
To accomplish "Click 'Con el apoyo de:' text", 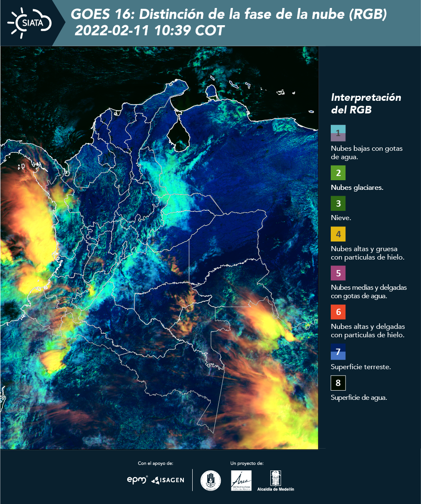I will click(155, 463).
